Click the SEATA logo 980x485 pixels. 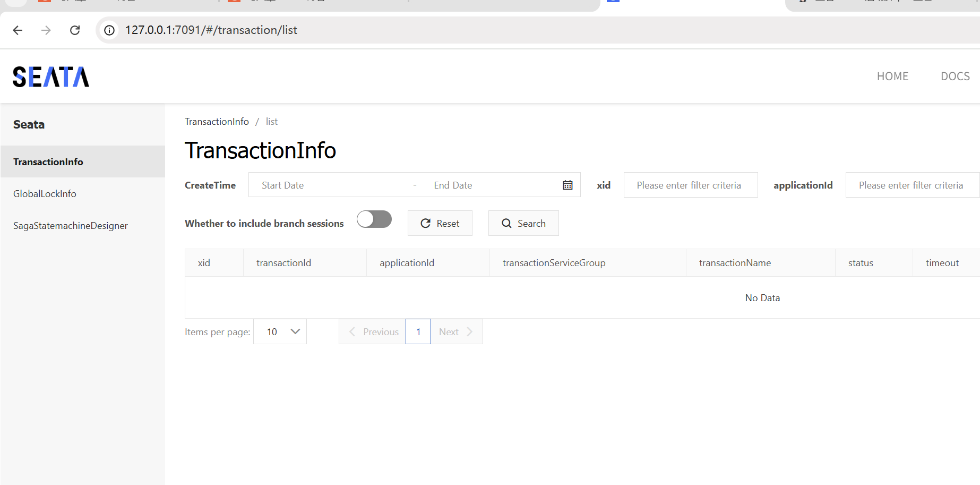(x=51, y=76)
